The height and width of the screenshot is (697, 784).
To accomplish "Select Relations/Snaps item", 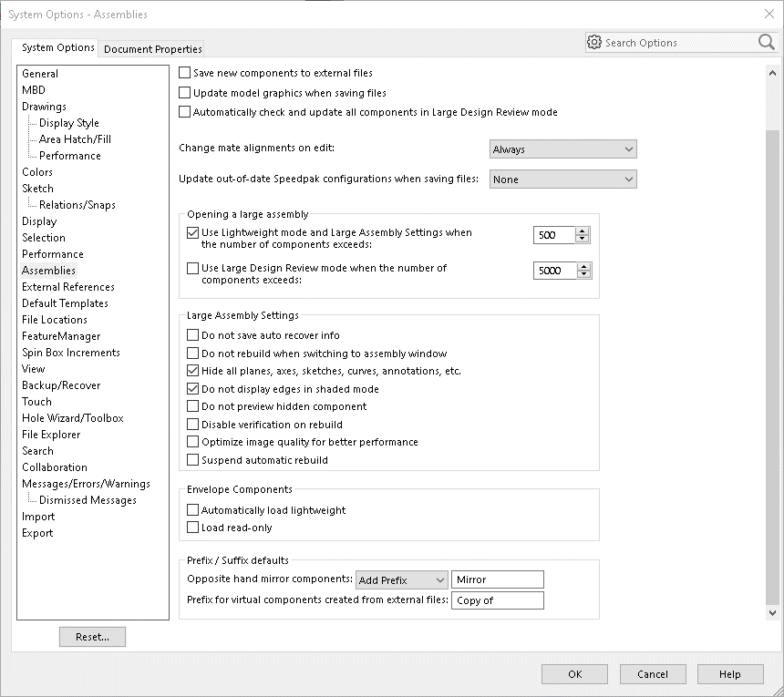I will point(77,205).
